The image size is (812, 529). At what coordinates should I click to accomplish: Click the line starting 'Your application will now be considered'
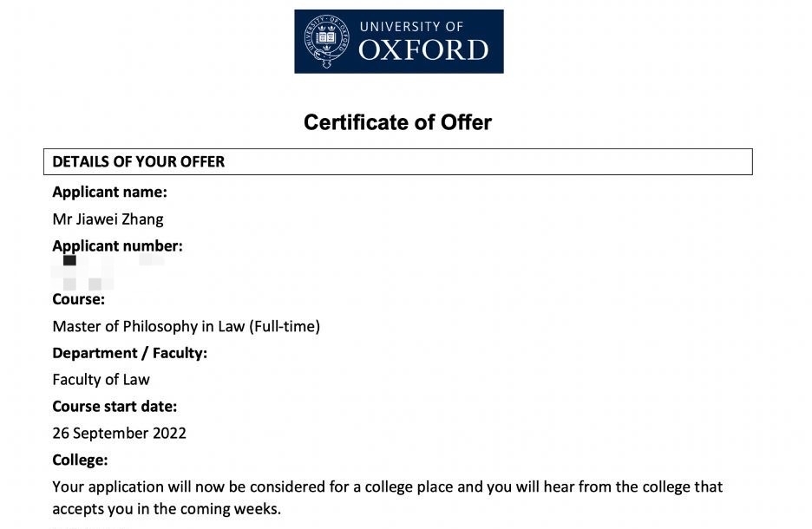pyautogui.click(x=388, y=487)
